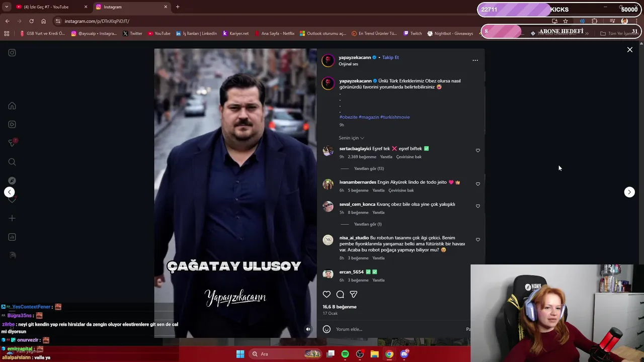Screen dimensions: 644x362
Task: Go to previous post arrow
Action: [9, 192]
